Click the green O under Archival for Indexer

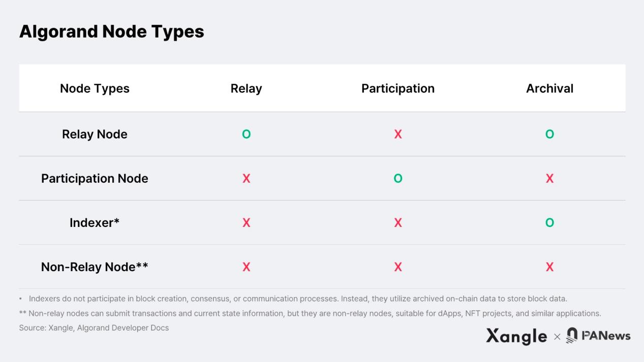(x=549, y=222)
